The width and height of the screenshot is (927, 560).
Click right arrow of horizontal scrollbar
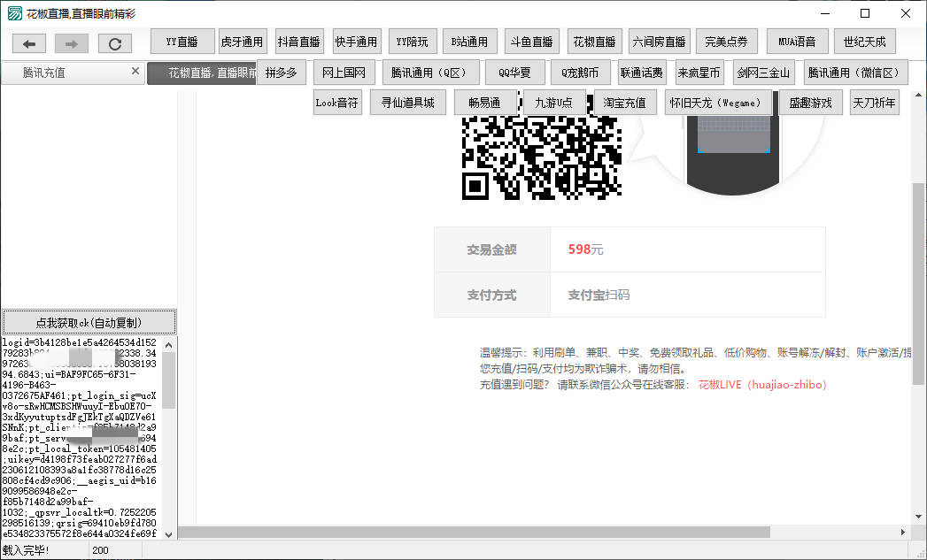[x=902, y=532]
